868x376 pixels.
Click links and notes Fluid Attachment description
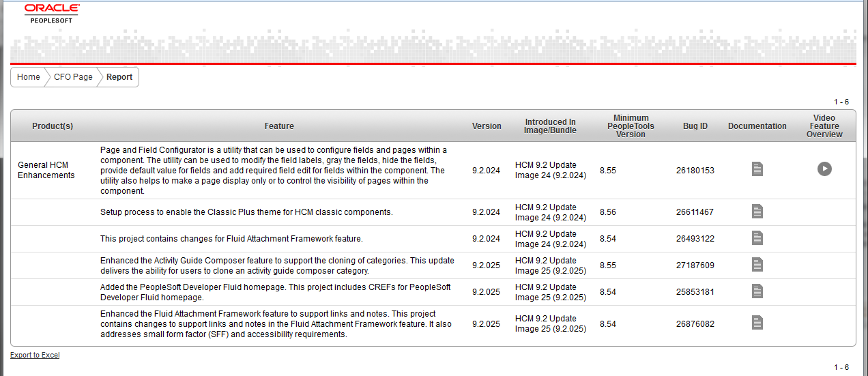point(276,324)
